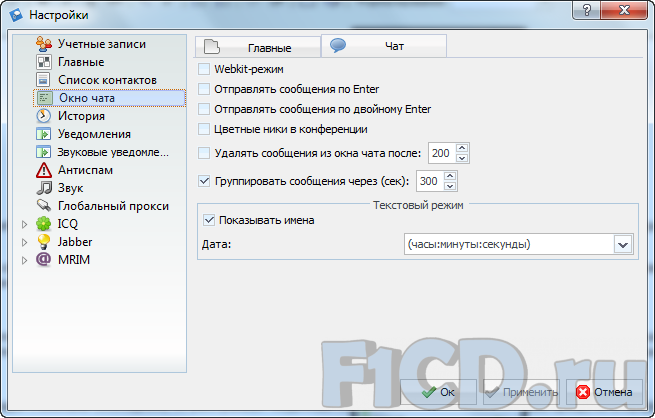This screenshot has width=655, height=418.
Task: Click the Применить button
Action: (521, 392)
